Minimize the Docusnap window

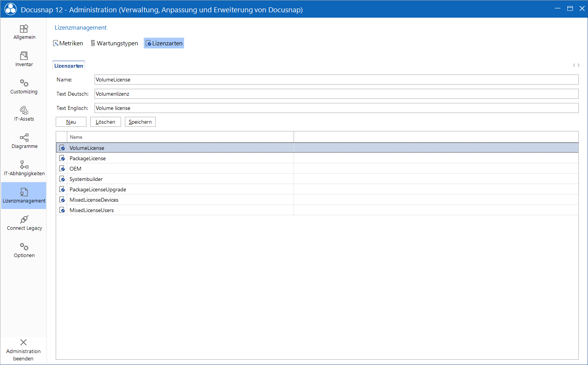(558, 8)
